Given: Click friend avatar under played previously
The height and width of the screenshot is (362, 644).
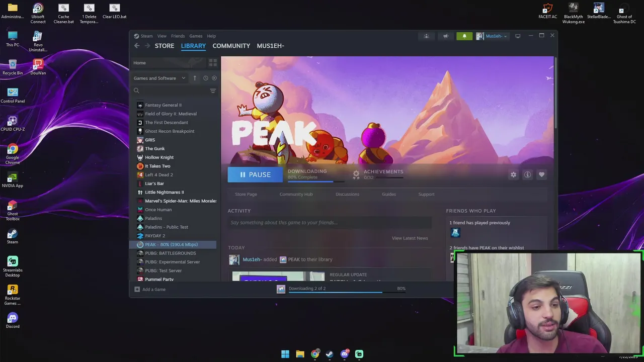Looking at the screenshot, I should (455, 233).
